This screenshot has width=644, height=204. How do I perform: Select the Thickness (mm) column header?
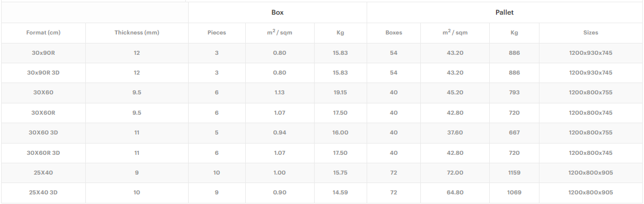pos(137,32)
